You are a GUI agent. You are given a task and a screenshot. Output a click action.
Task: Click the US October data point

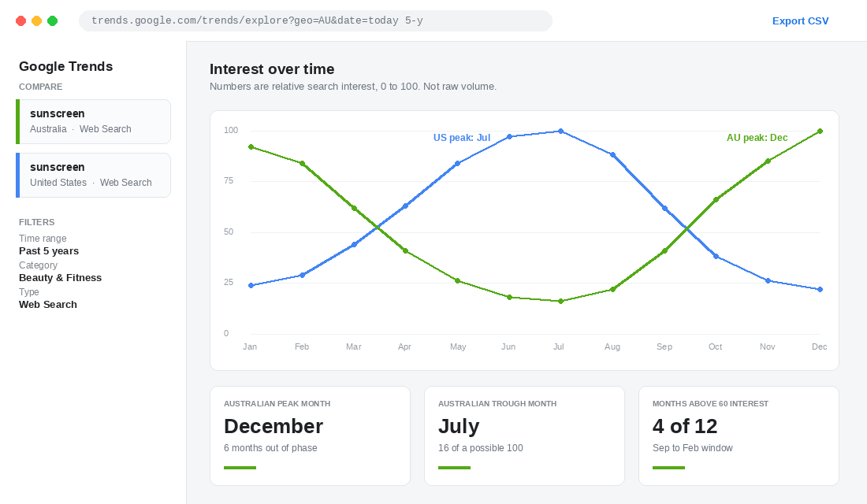point(716,257)
